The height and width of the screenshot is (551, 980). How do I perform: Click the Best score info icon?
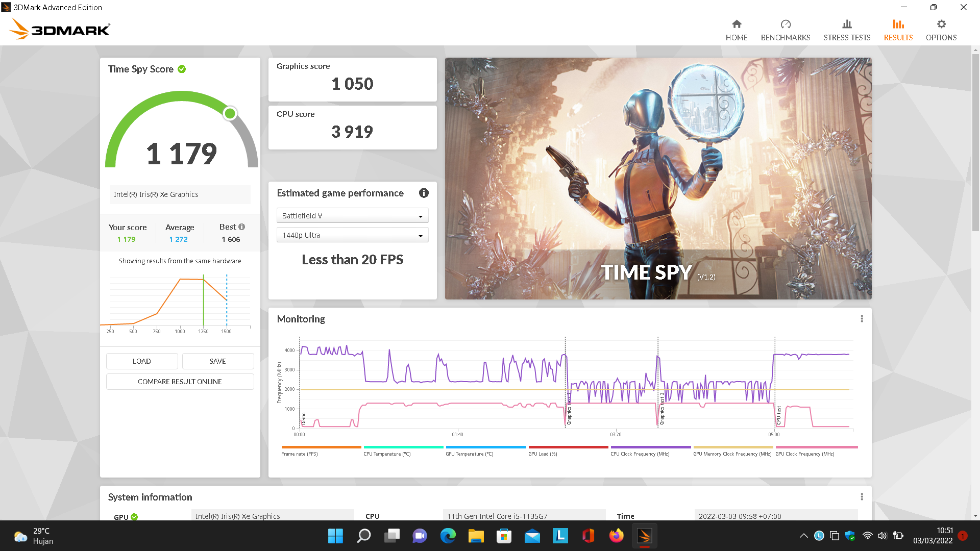pyautogui.click(x=242, y=227)
